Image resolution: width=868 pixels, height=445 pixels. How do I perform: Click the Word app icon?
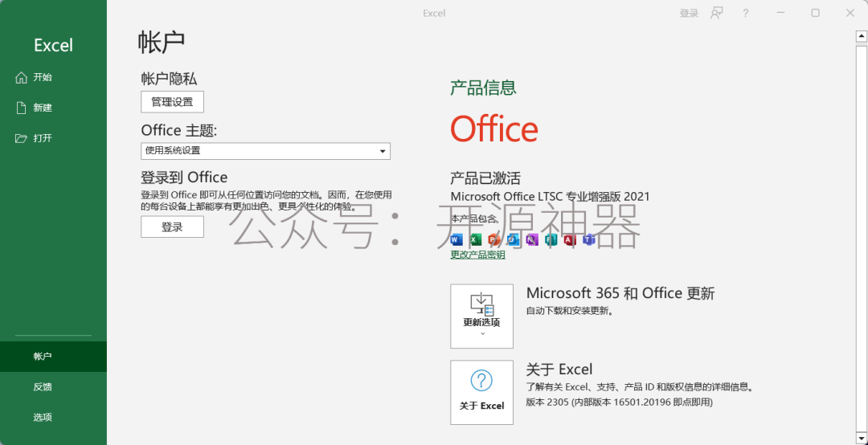(x=457, y=239)
